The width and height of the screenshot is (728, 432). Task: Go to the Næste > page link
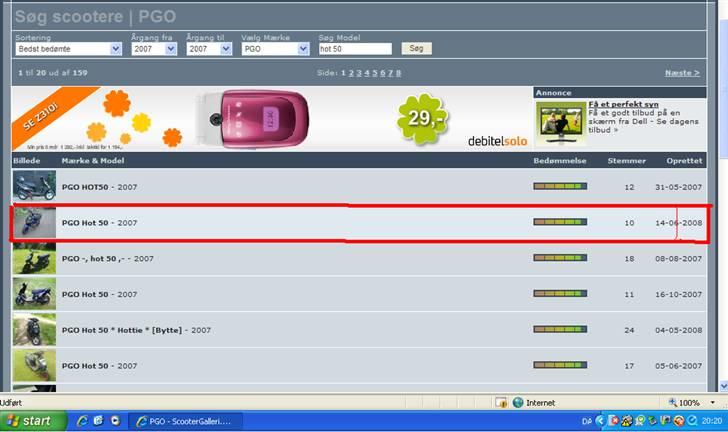tap(682, 73)
